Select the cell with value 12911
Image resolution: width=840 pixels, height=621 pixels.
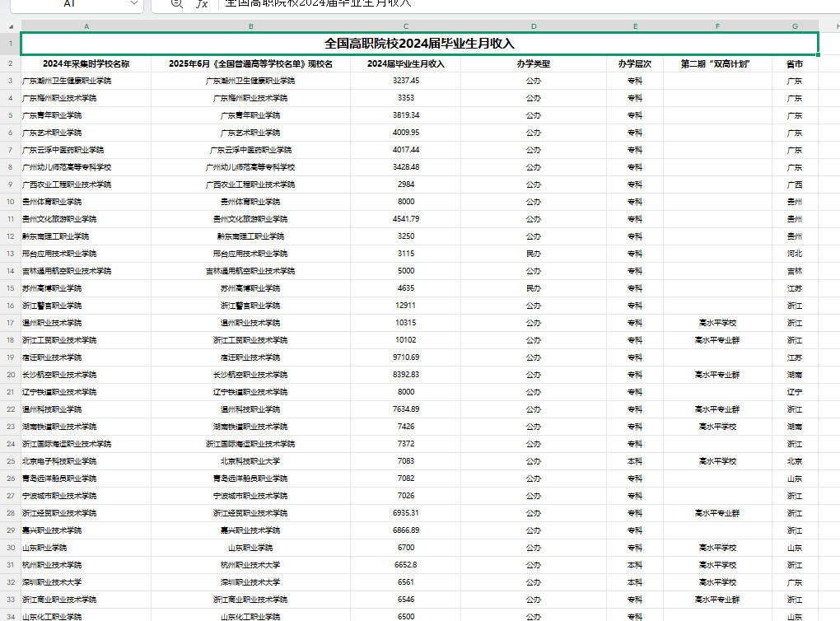pyautogui.click(x=405, y=306)
